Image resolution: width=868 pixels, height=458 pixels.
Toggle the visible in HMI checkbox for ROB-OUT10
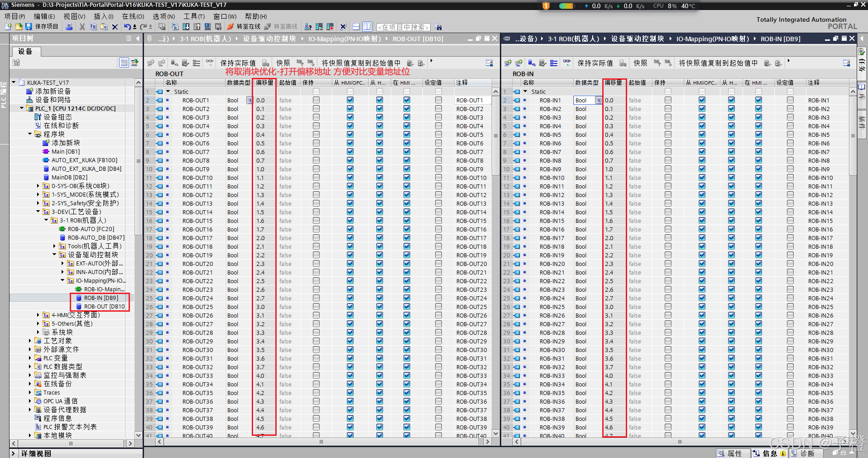[407, 178]
